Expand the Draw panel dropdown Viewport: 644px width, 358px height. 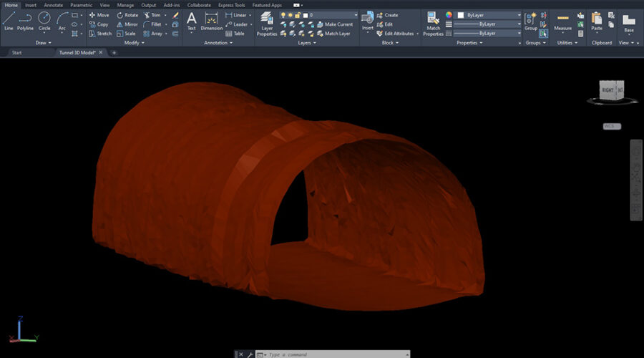point(42,42)
